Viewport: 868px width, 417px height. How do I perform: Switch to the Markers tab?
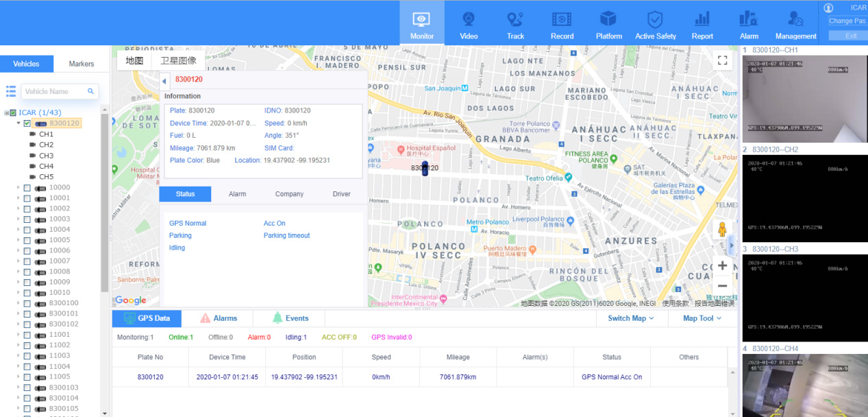[82, 64]
